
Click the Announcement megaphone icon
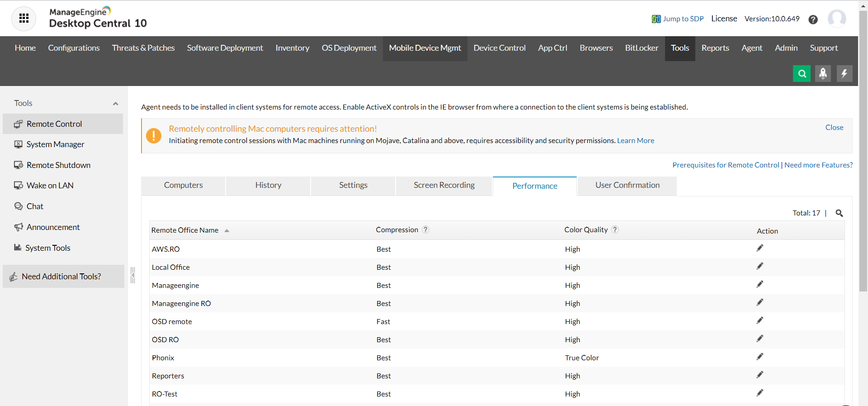click(x=18, y=227)
